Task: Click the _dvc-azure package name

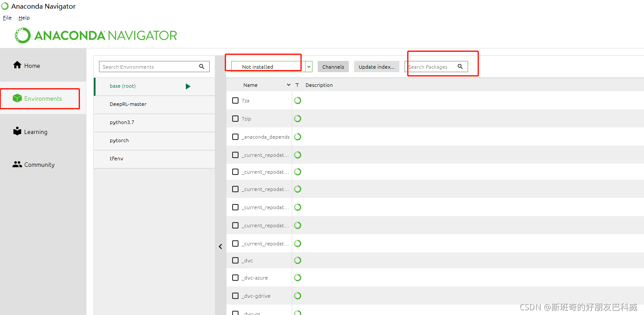Action: click(x=255, y=278)
